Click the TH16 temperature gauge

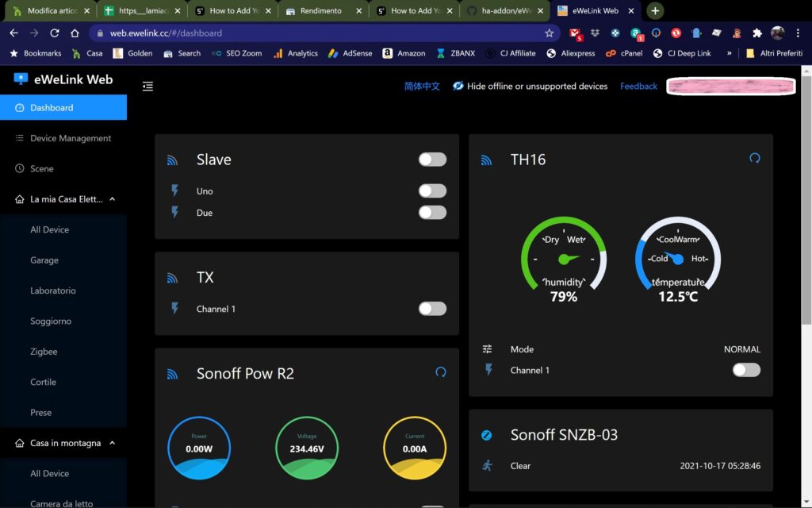677,259
